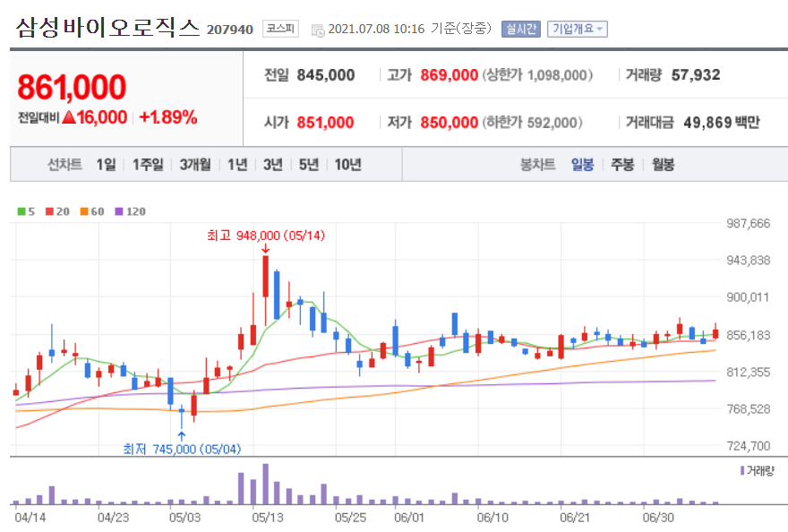Switch to 월봉 monthly candle chart
The height and width of the screenshot is (532, 788).
(663, 165)
